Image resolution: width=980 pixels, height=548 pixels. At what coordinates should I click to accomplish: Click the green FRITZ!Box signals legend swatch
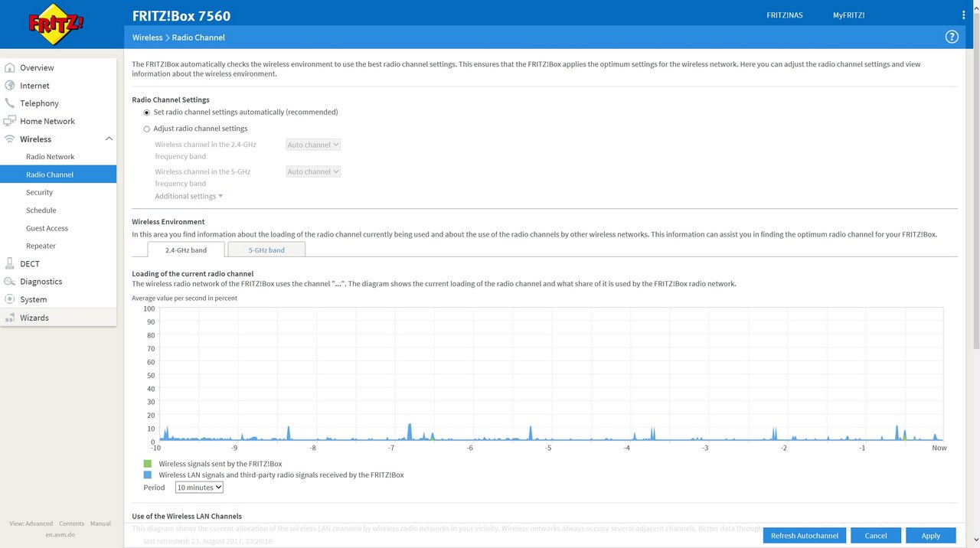148,464
